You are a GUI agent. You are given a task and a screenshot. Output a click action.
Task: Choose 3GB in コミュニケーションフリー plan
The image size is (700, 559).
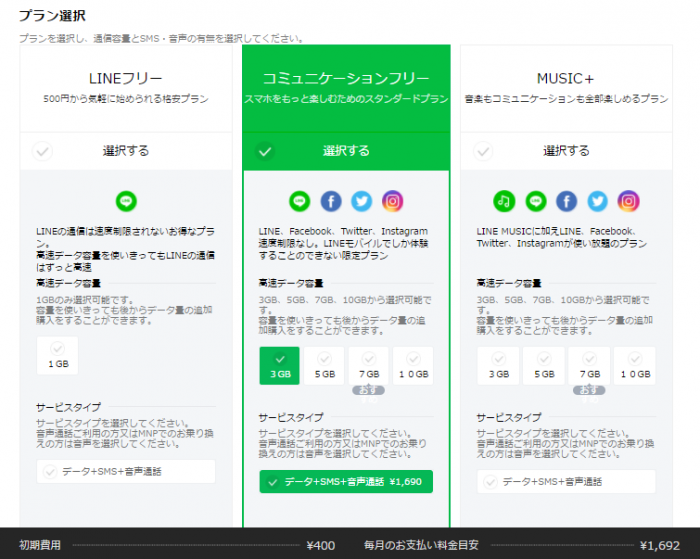click(x=279, y=366)
